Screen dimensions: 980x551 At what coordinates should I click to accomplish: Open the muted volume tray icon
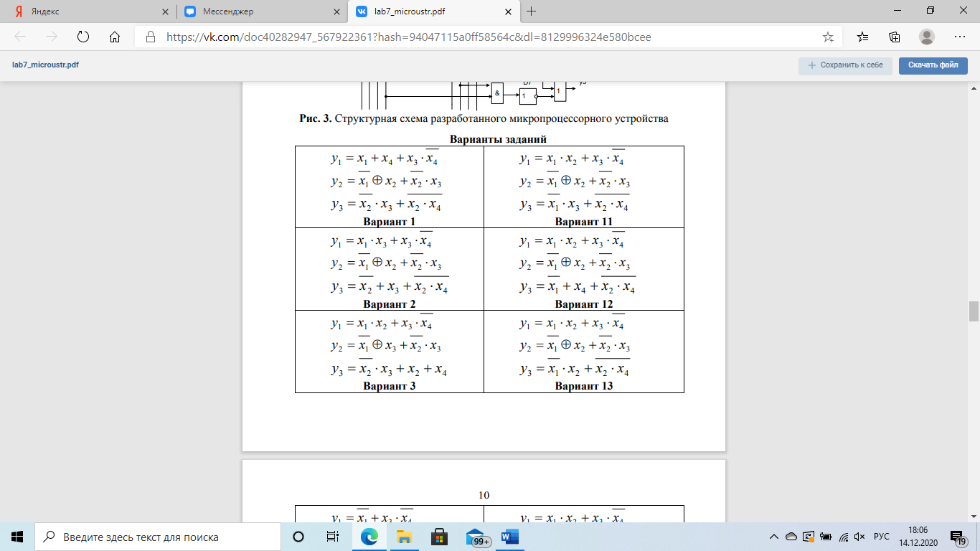(860, 537)
